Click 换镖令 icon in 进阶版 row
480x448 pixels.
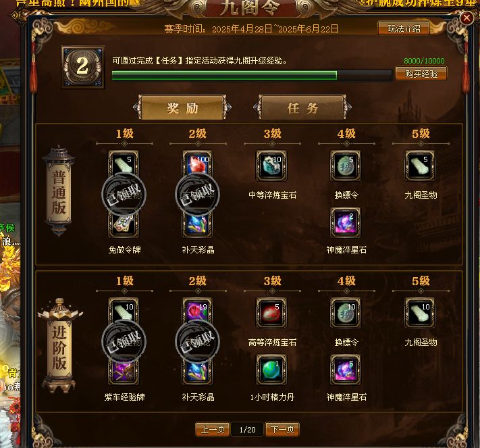click(346, 313)
